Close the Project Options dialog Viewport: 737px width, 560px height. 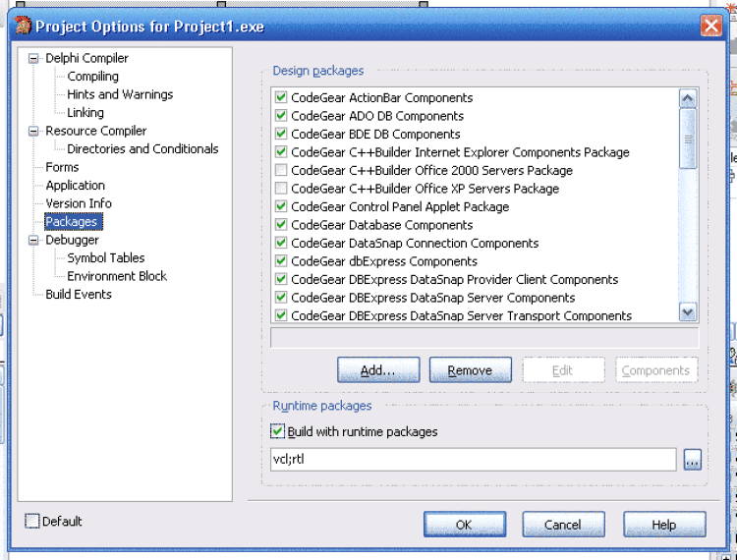711,27
